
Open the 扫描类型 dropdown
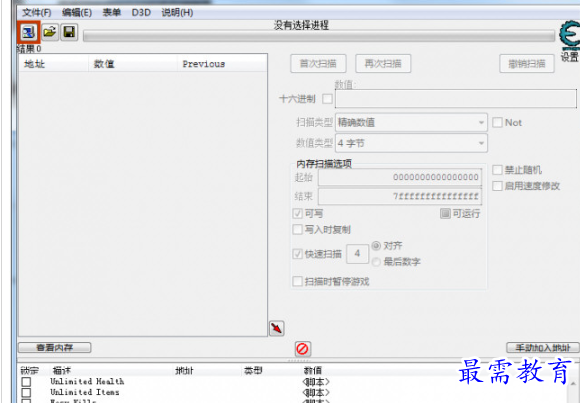point(411,122)
